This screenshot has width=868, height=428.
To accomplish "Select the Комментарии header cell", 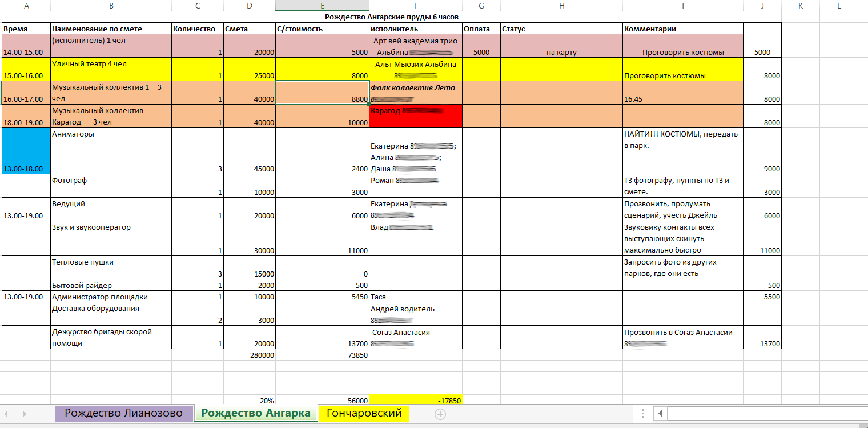I will [x=682, y=29].
